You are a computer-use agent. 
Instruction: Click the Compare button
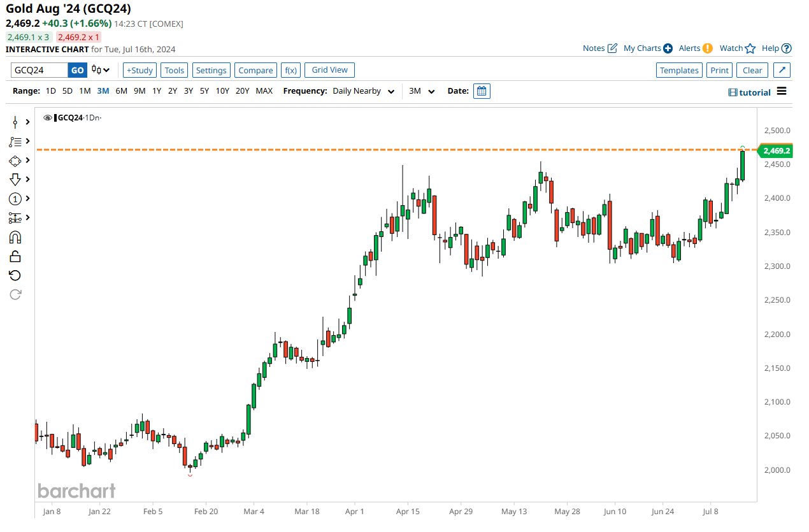point(255,70)
